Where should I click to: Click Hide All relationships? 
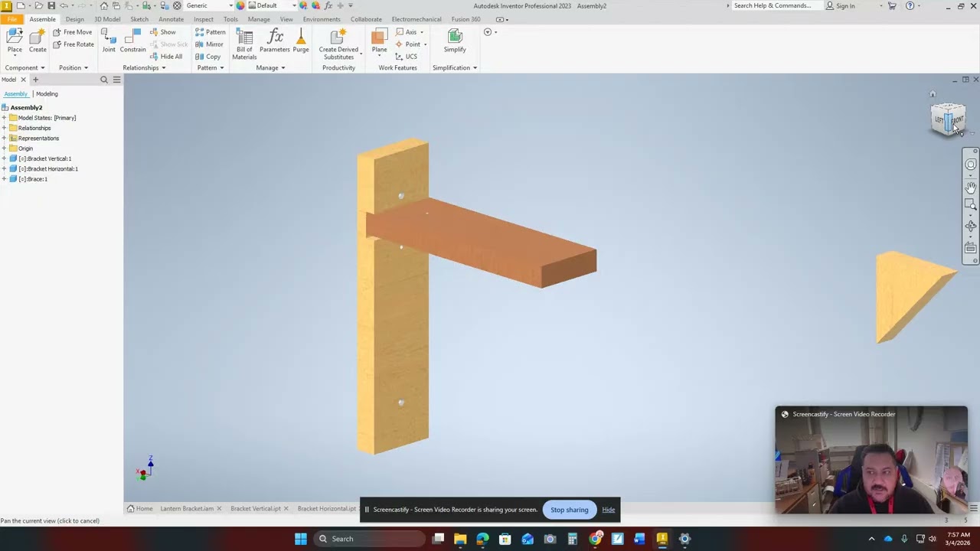click(166, 57)
